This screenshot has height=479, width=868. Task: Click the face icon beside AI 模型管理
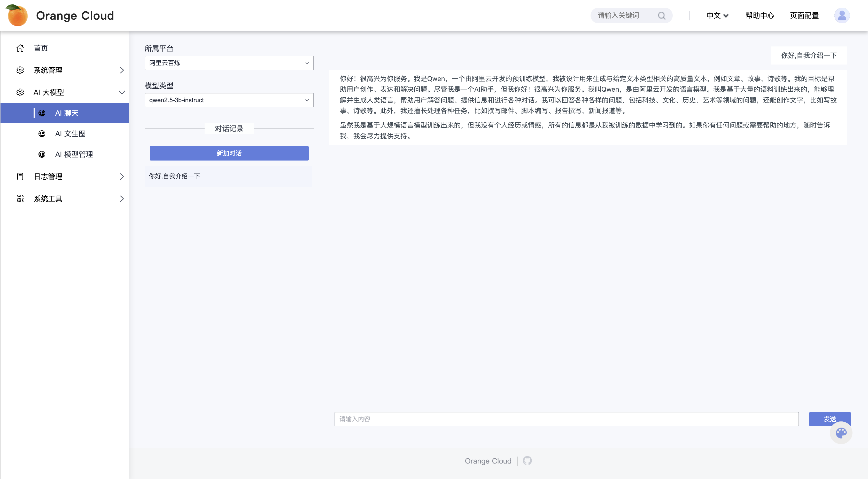click(x=42, y=155)
